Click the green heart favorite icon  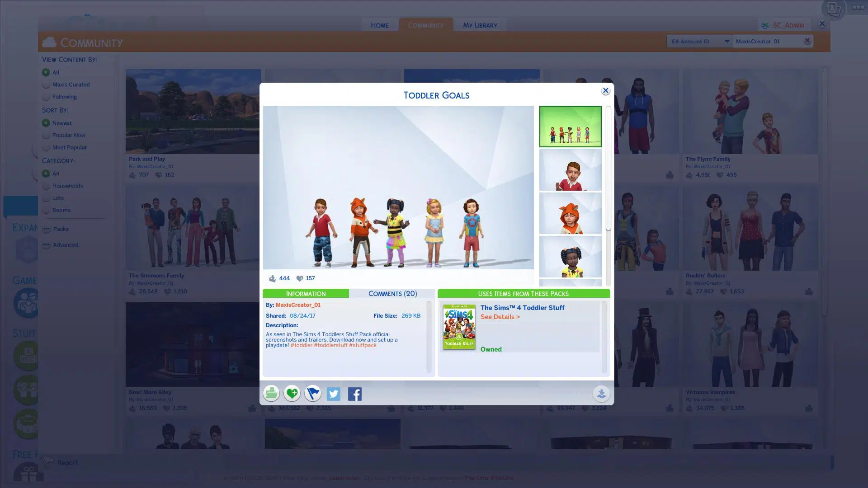point(292,394)
